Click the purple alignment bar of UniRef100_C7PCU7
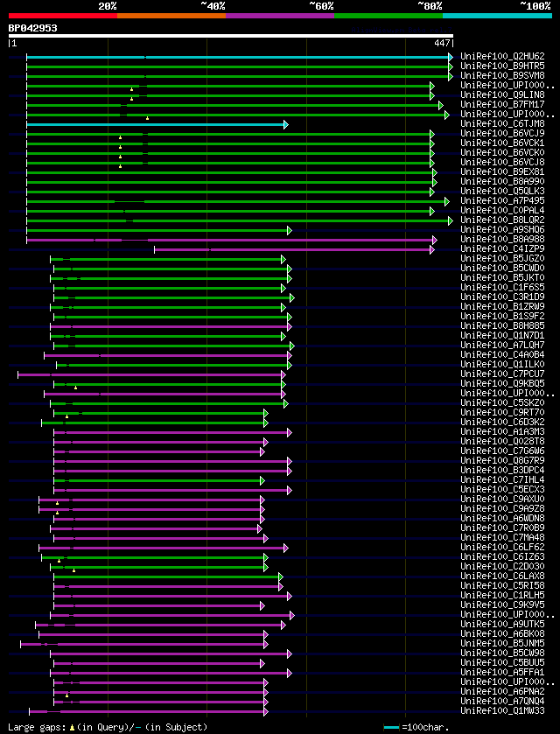Viewport: 560px width, 734px height. [151, 375]
